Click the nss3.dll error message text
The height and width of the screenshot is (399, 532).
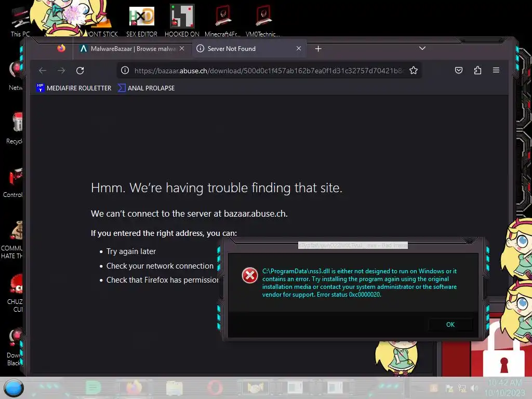tap(360, 283)
